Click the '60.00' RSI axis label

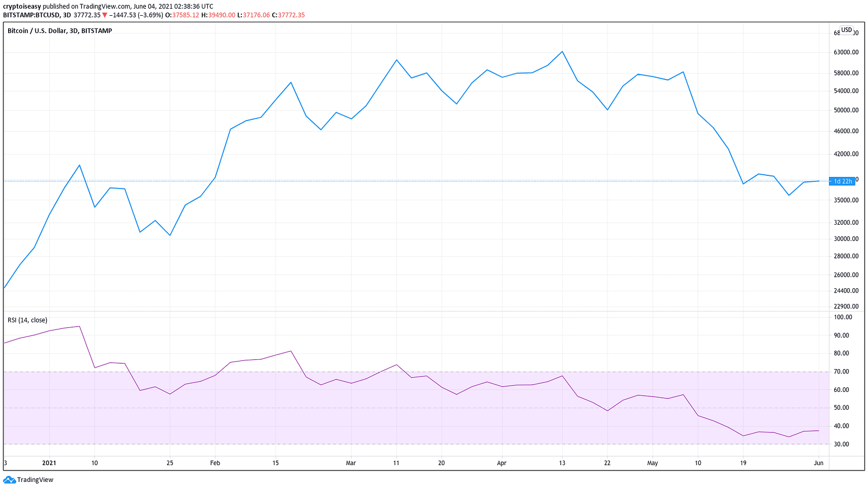click(x=841, y=390)
